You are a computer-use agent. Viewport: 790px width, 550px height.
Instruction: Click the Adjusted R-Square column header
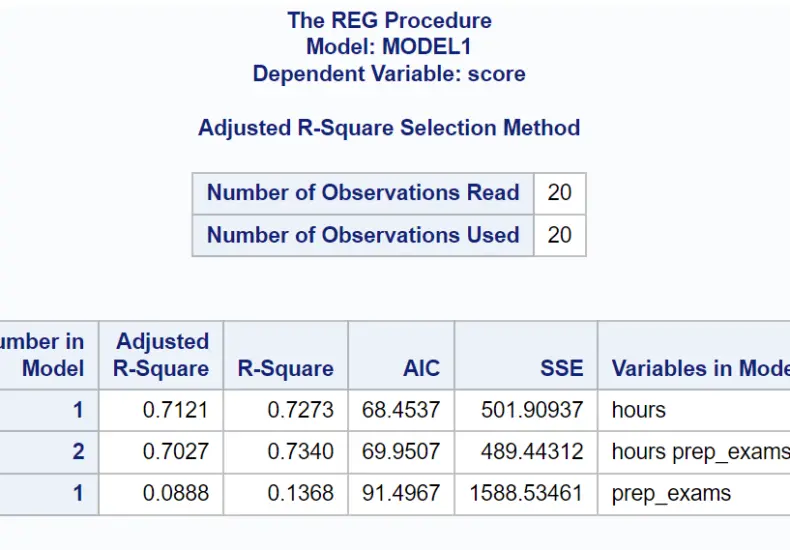(161, 355)
